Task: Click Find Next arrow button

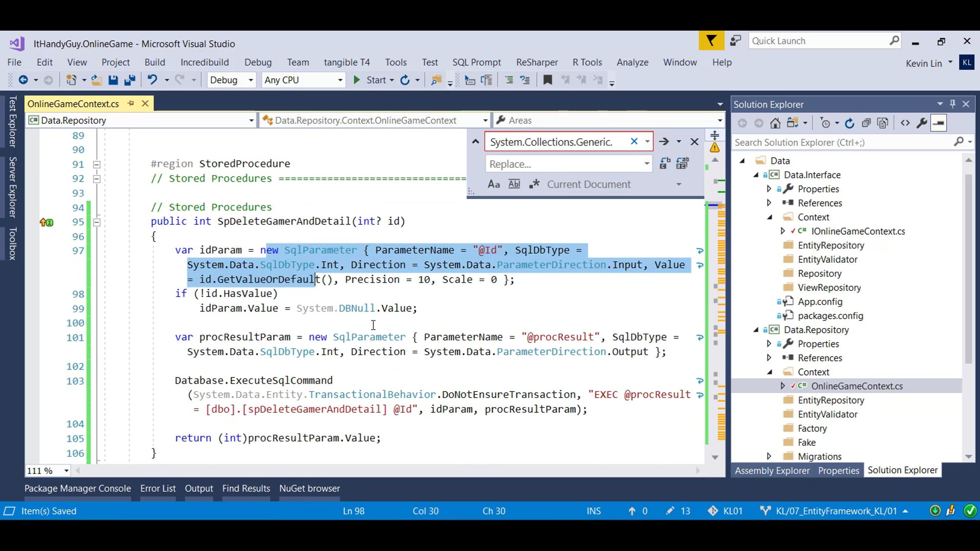Action: (664, 142)
